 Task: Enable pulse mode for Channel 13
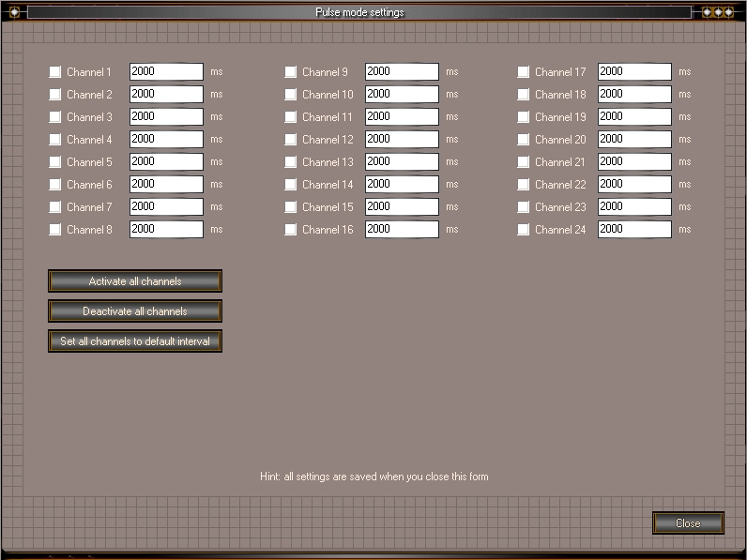(291, 162)
